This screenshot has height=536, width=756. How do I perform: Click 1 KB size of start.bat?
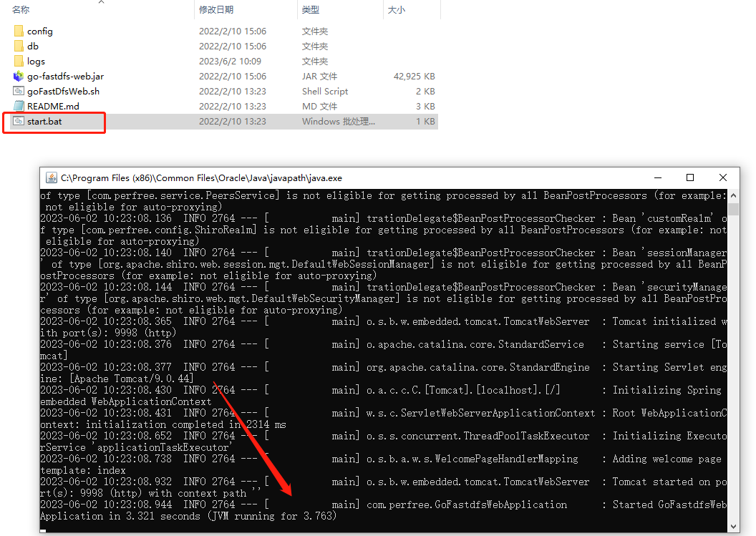click(425, 121)
